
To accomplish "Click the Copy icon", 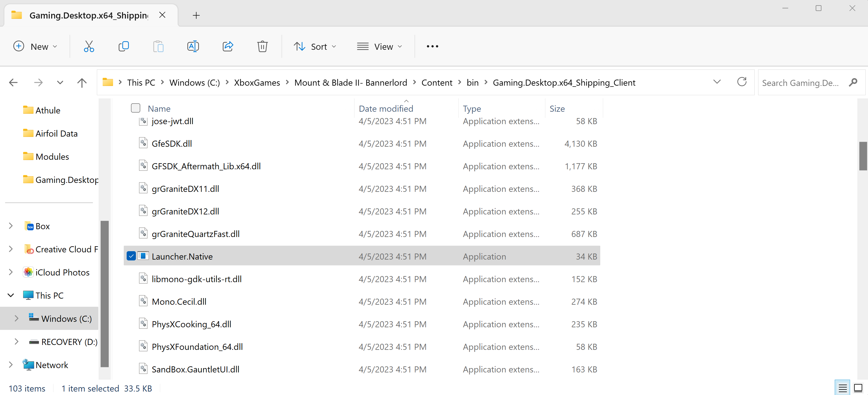I will [124, 46].
